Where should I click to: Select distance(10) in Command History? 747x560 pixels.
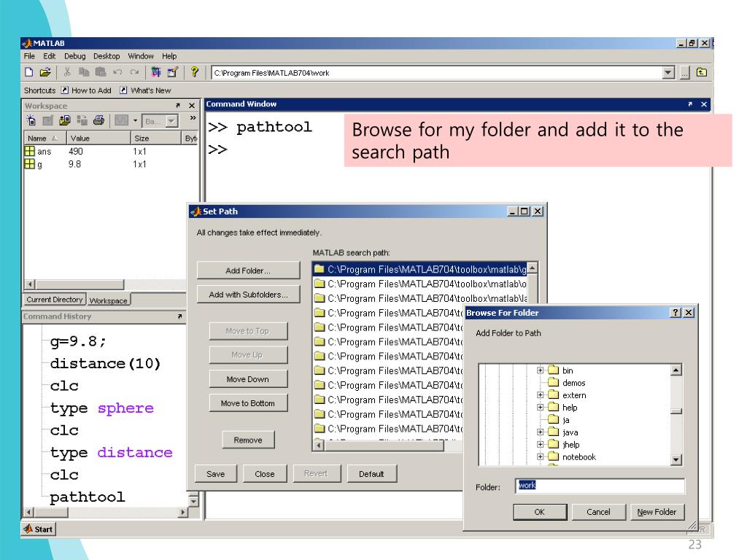point(105,364)
